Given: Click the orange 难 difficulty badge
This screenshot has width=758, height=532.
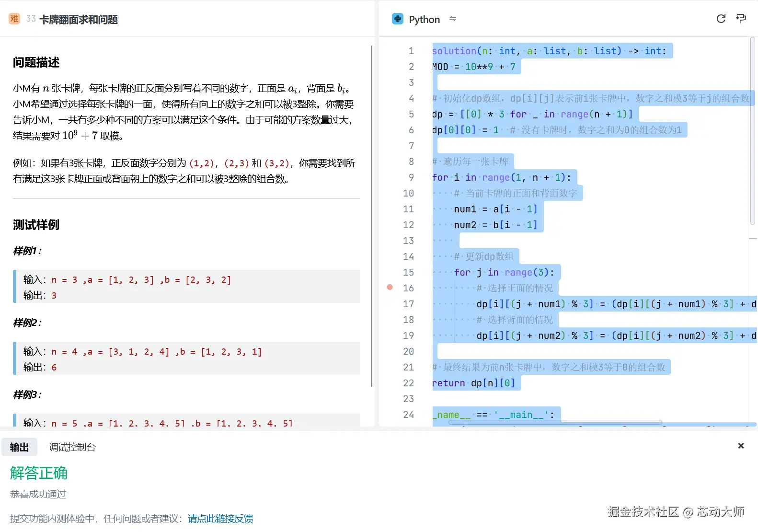Looking at the screenshot, I should [14, 19].
